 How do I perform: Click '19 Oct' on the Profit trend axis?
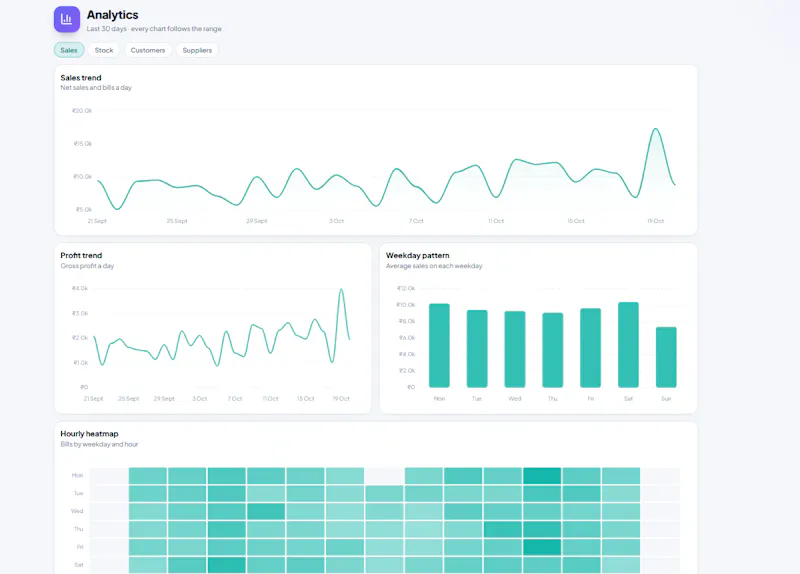[341, 398]
